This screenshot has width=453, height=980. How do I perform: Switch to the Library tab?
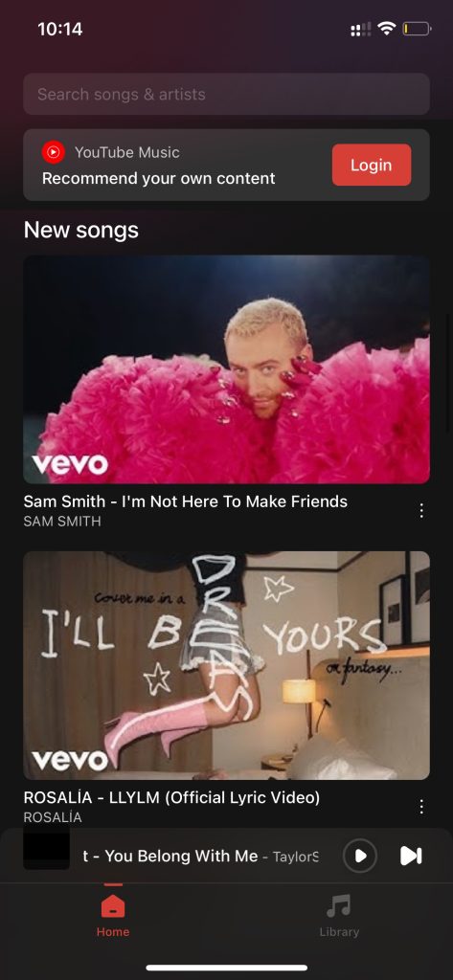pyautogui.click(x=339, y=915)
